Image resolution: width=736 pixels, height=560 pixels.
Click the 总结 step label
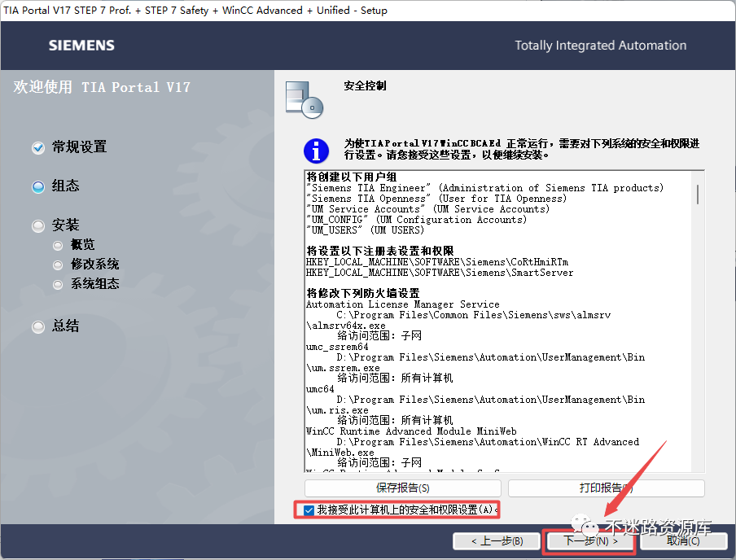coord(66,326)
